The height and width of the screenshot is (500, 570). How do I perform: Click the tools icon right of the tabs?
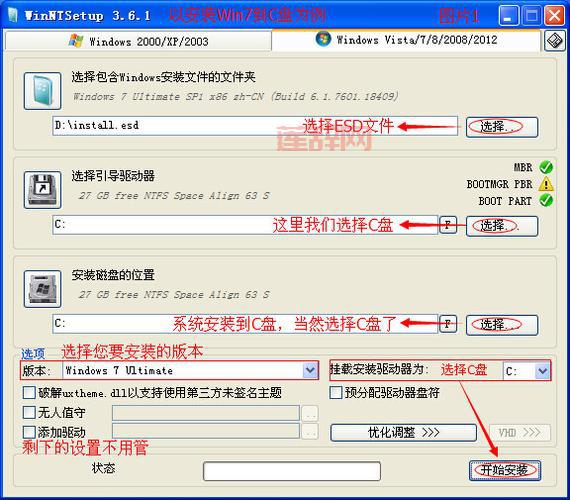[x=555, y=40]
